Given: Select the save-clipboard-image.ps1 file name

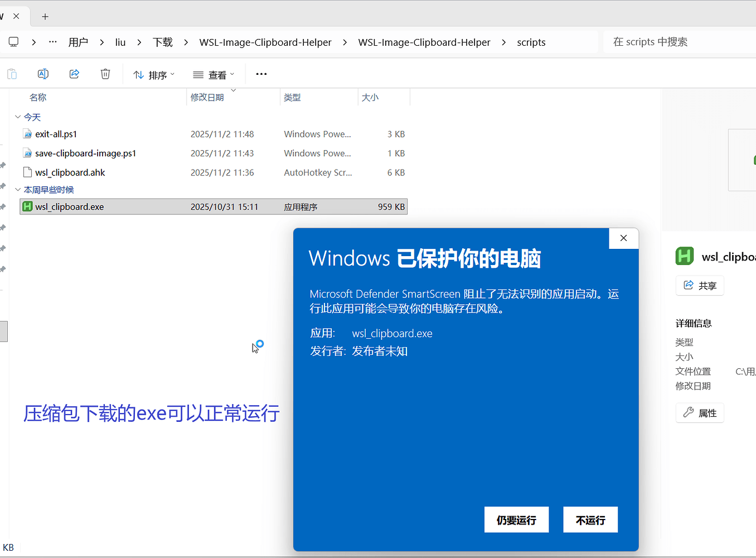Looking at the screenshot, I should [x=86, y=153].
